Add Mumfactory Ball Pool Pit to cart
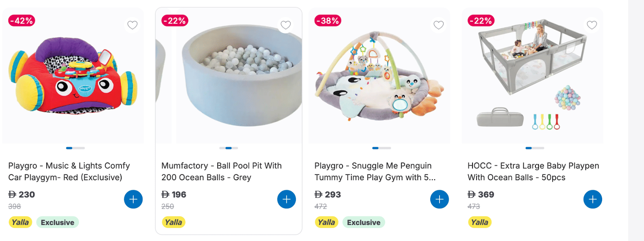644x241 pixels. click(287, 199)
